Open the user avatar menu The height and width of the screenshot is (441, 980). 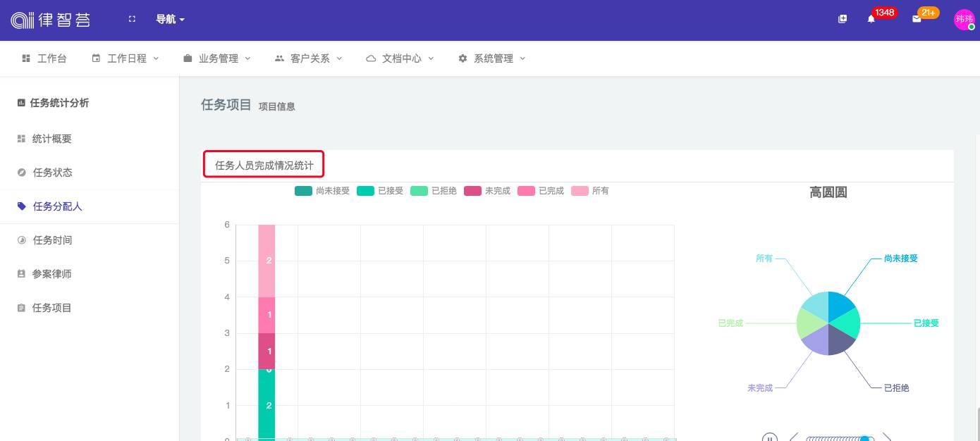[x=964, y=20]
